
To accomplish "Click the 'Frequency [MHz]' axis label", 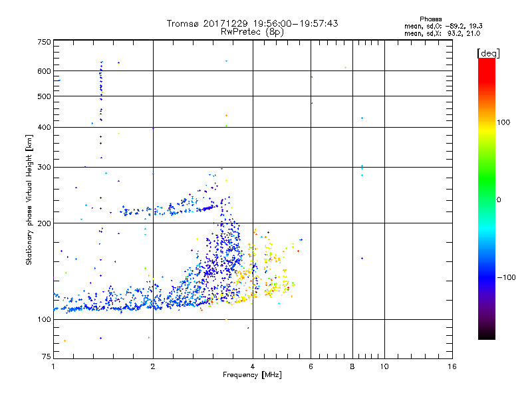I will click(x=252, y=375).
